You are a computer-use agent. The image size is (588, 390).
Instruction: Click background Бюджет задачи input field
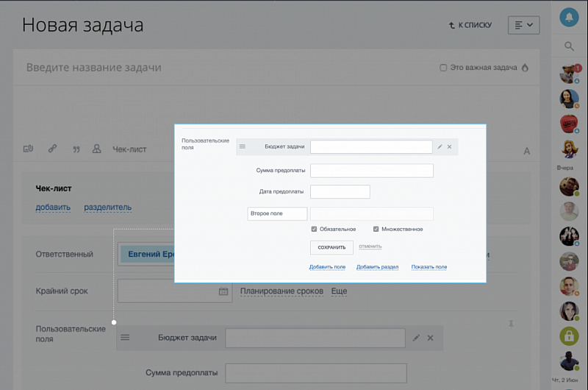[x=315, y=338]
